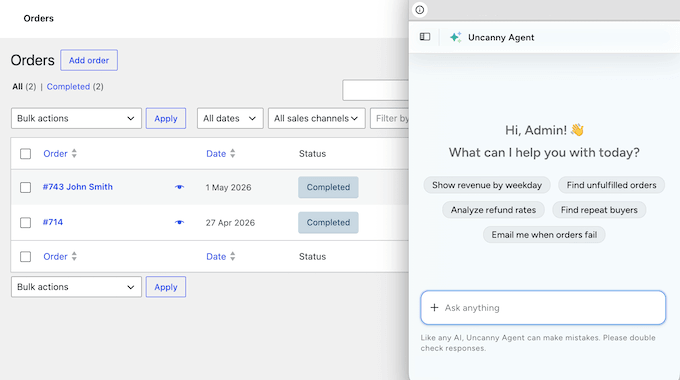Open the All dates filter dropdown
This screenshot has height=380, width=680.
[230, 118]
